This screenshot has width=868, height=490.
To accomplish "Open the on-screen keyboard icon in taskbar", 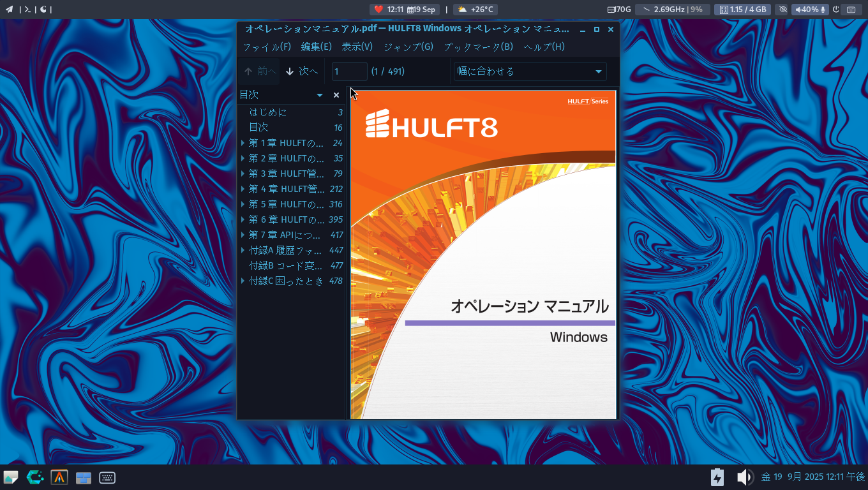I will coord(107,478).
